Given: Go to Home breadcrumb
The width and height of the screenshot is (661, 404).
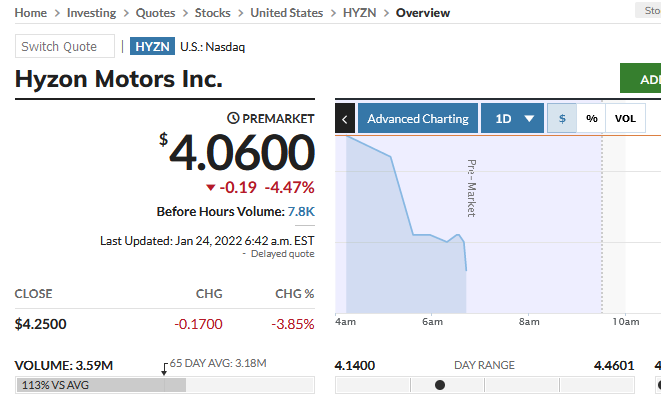Looking at the screenshot, I should pos(31,13).
